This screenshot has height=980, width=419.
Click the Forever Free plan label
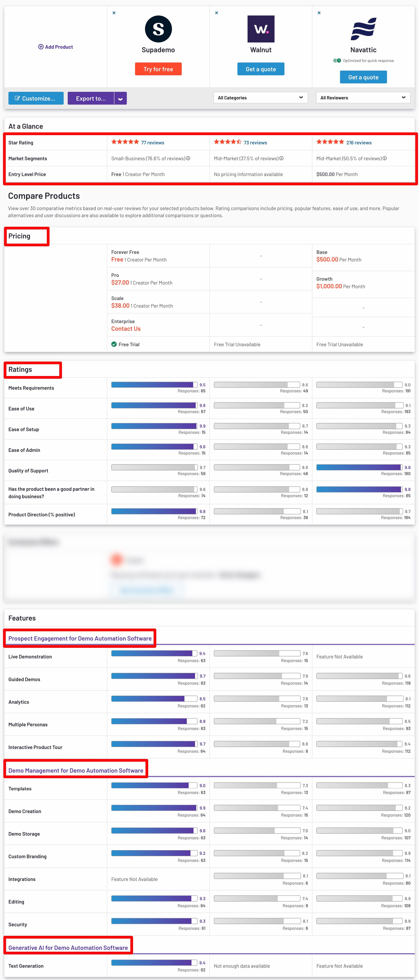(x=125, y=252)
